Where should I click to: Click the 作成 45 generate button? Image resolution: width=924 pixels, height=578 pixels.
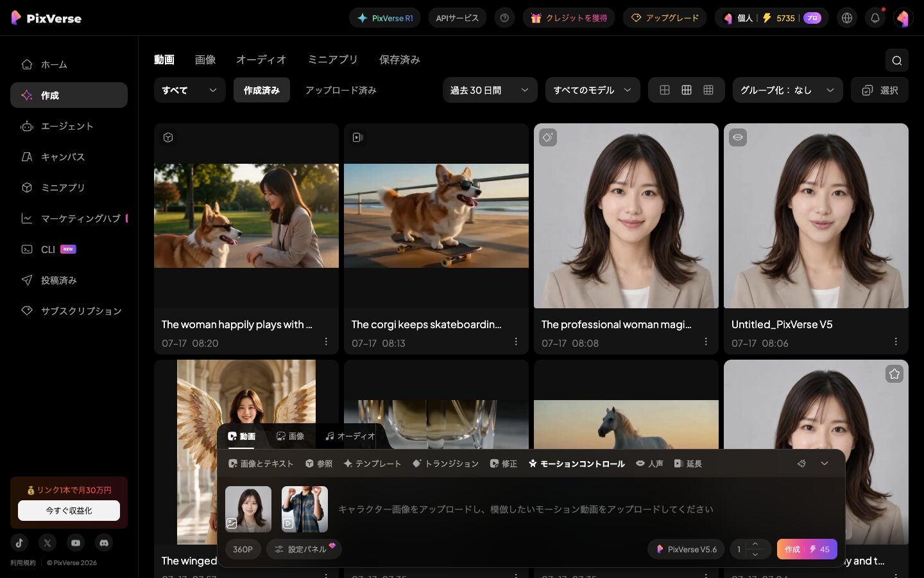tap(807, 549)
